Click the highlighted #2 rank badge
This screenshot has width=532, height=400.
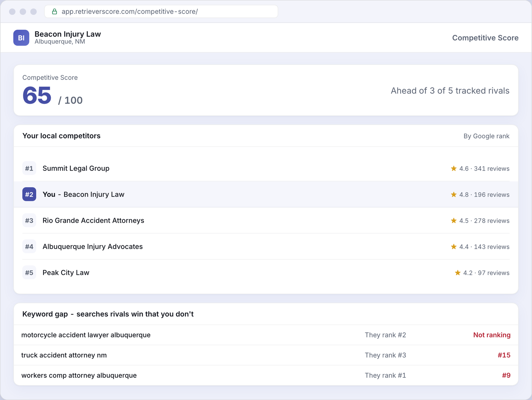(29, 194)
